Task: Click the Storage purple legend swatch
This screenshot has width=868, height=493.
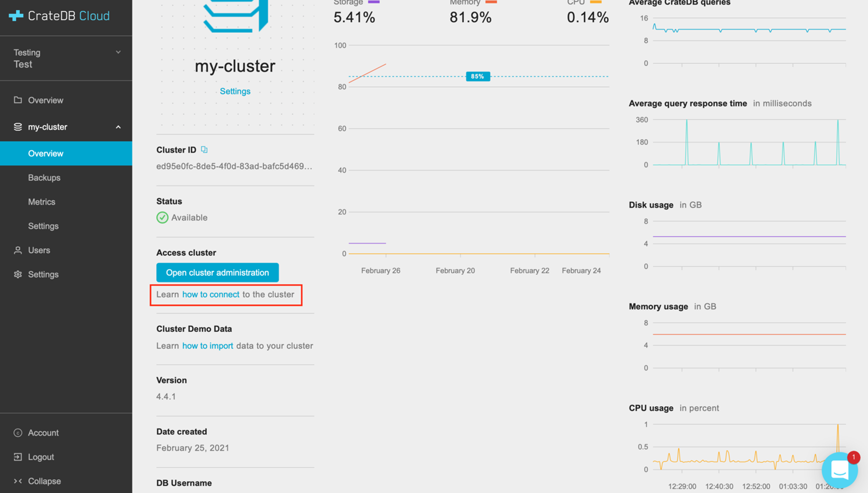Action: pyautogui.click(x=373, y=2)
